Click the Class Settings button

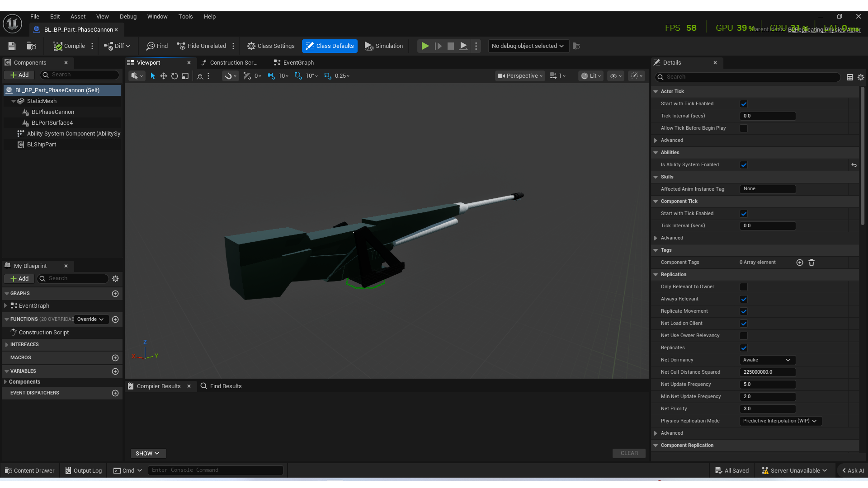271,46
